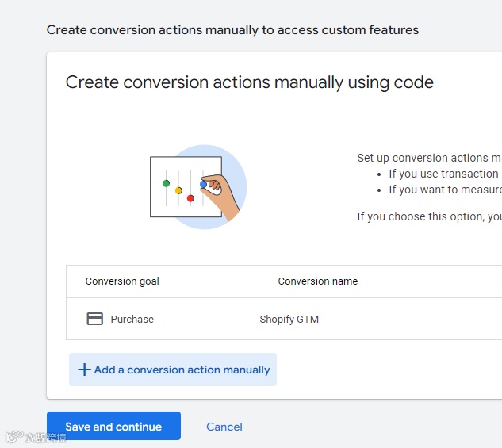The width and height of the screenshot is (502, 448).
Task: Click the green dot in the slider illustration
Action: (166, 183)
